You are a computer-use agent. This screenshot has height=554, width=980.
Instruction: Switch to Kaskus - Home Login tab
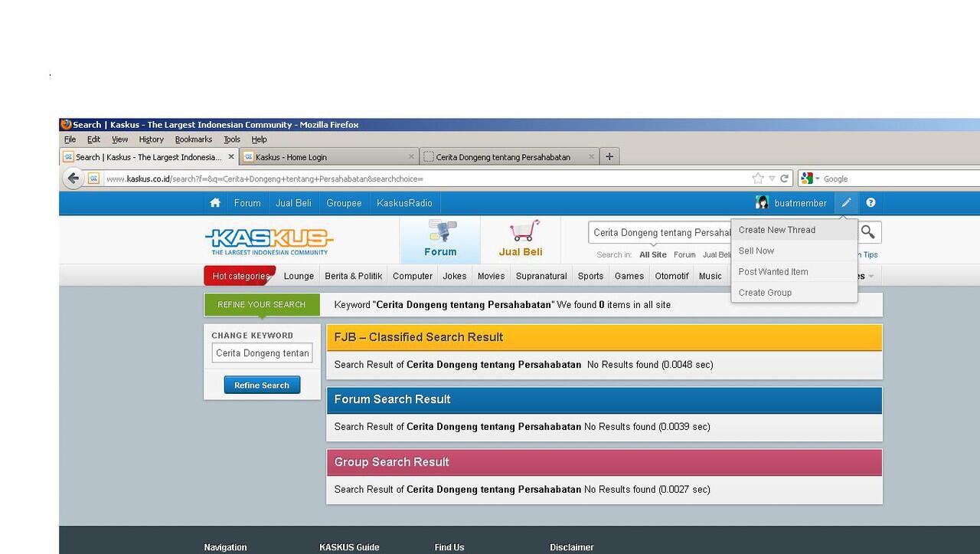329,156
